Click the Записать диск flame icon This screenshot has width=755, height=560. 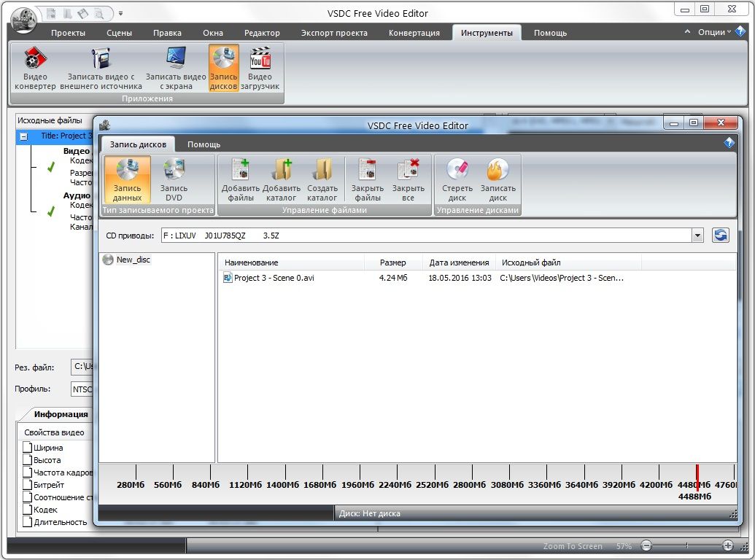498,179
